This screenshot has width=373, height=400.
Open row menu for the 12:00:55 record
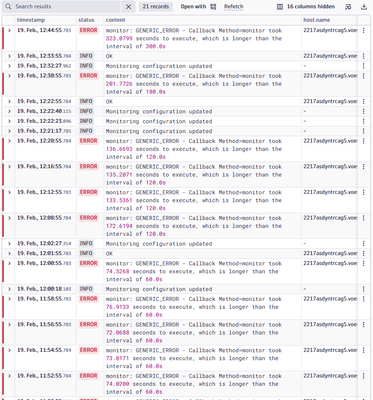point(363,263)
